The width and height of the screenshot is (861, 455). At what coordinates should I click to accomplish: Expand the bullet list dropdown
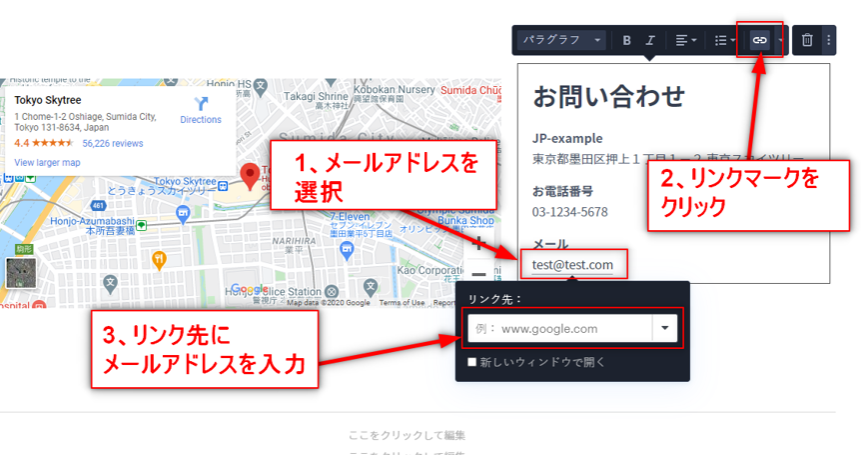pos(724,40)
